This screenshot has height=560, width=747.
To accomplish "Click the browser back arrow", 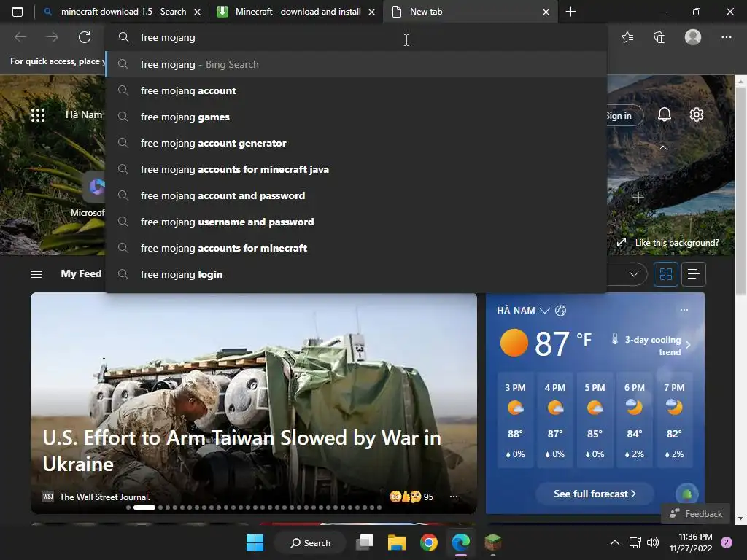I will (20, 37).
